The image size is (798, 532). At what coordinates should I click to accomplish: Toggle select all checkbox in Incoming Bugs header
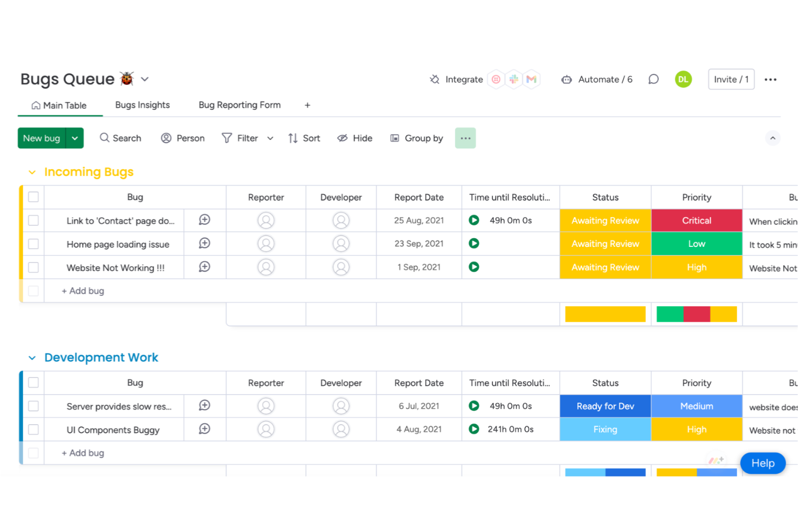coord(33,197)
